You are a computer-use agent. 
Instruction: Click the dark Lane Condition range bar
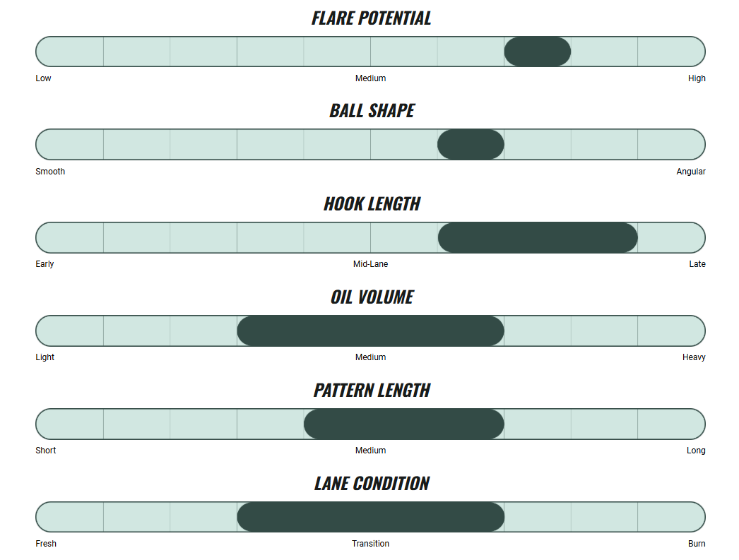370,517
